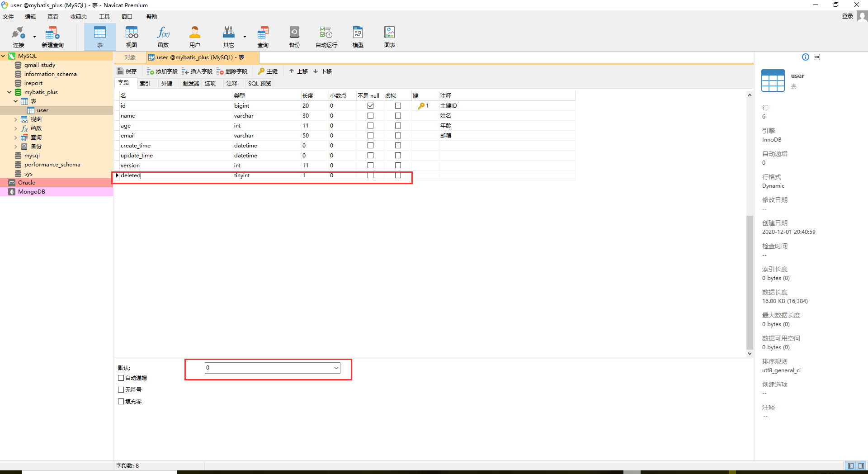Enable the 填充零 checkbox
This screenshot has width=868, height=474.
pos(121,402)
